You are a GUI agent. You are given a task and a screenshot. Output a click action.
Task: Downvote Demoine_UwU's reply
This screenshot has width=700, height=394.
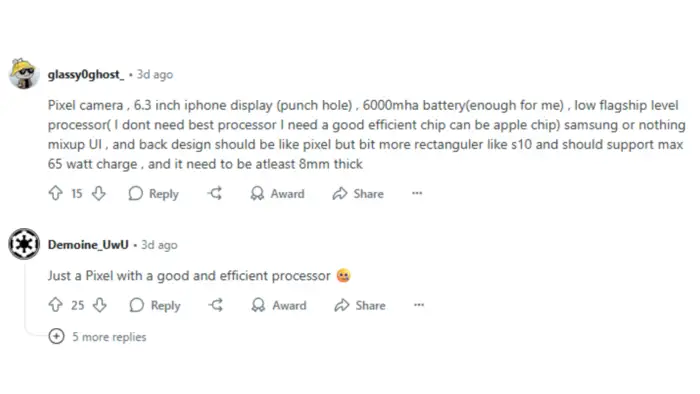tap(100, 305)
